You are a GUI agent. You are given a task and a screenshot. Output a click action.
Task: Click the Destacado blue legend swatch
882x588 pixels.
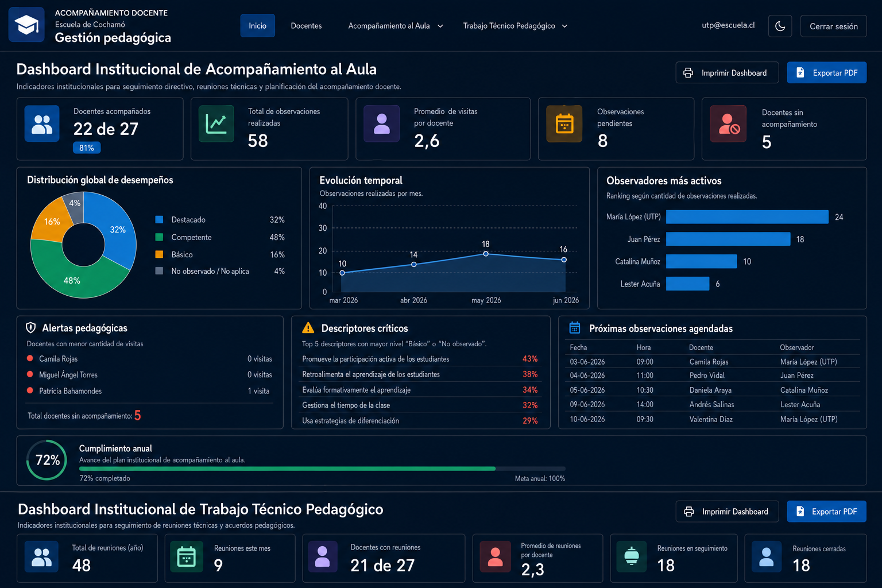point(159,220)
